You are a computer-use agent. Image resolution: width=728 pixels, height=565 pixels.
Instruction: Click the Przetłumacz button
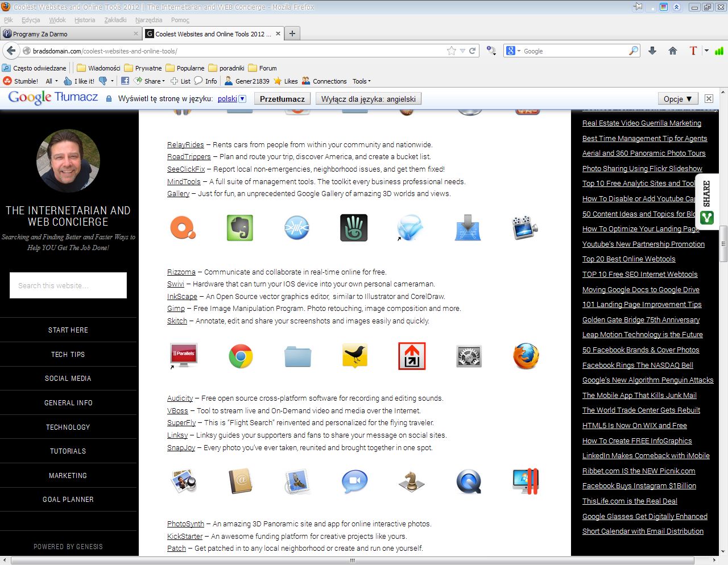(x=282, y=99)
